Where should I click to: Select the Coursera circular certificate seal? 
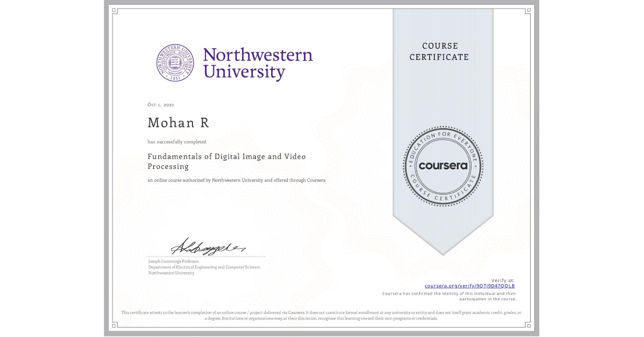[443, 167]
